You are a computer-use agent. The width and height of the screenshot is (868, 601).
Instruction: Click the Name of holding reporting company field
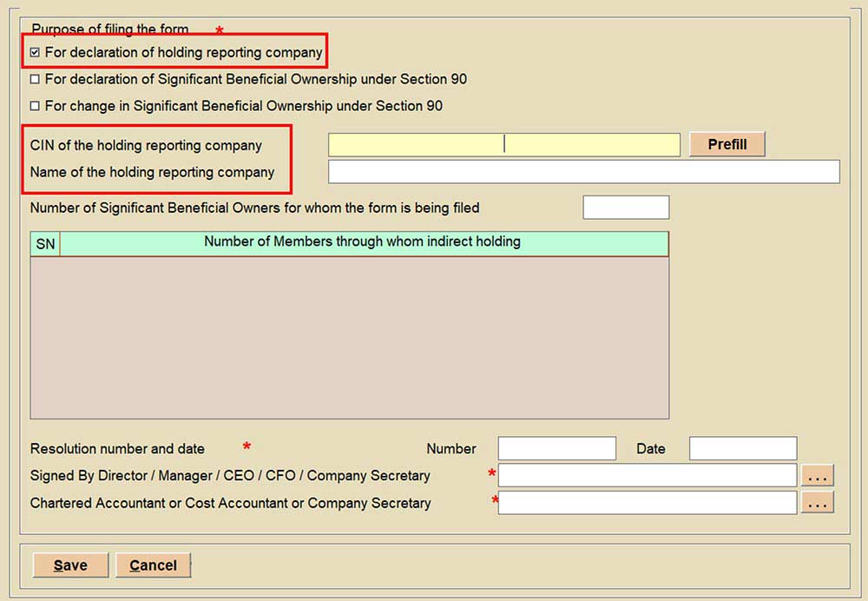[583, 172]
